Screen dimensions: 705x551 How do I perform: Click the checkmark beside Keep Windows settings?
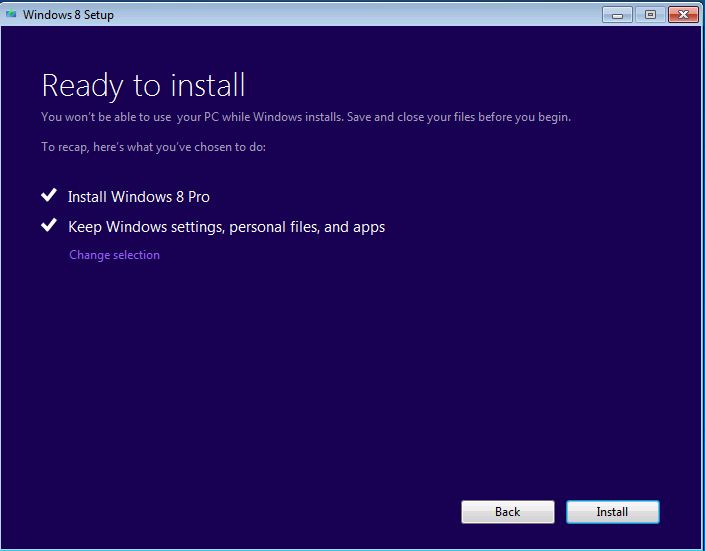[48, 226]
